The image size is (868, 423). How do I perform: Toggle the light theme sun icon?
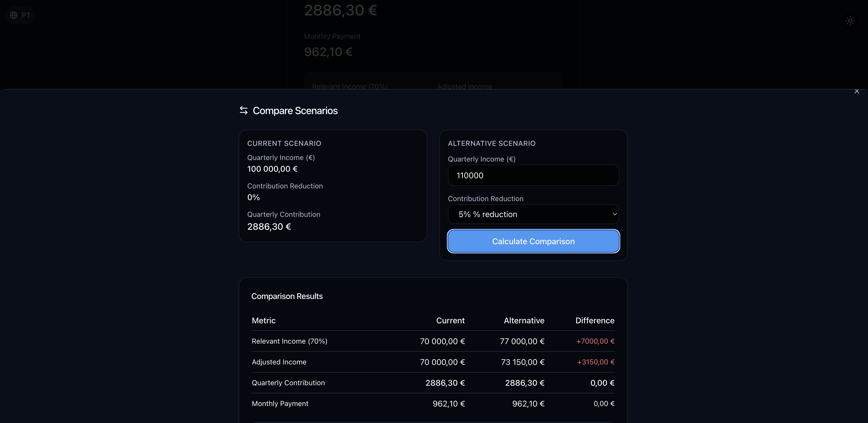coord(850,21)
